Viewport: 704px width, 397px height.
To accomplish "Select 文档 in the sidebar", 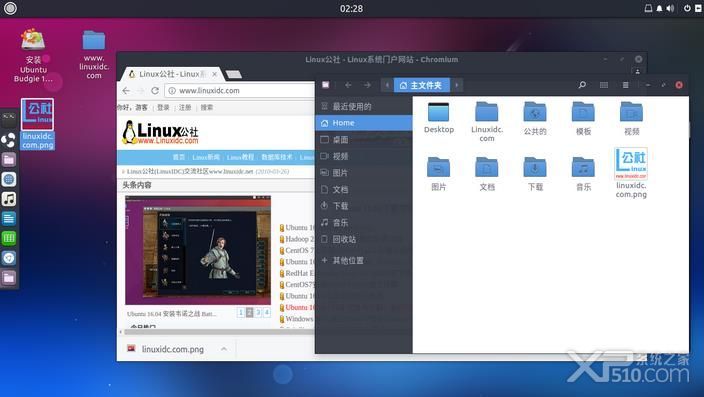I will click(x=364, y=190).
